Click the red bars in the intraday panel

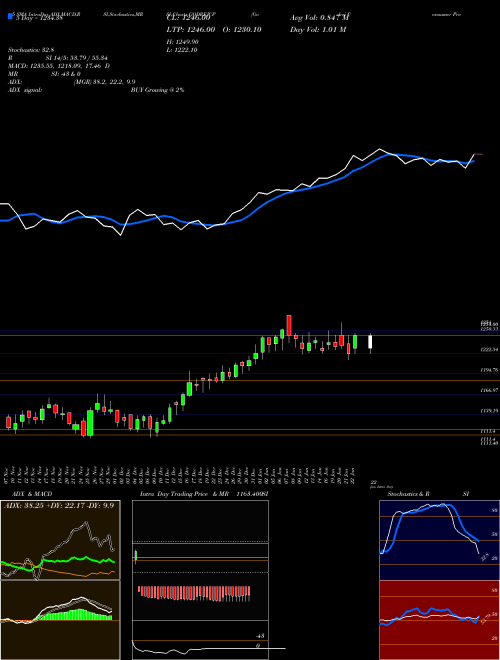[194, 593]
